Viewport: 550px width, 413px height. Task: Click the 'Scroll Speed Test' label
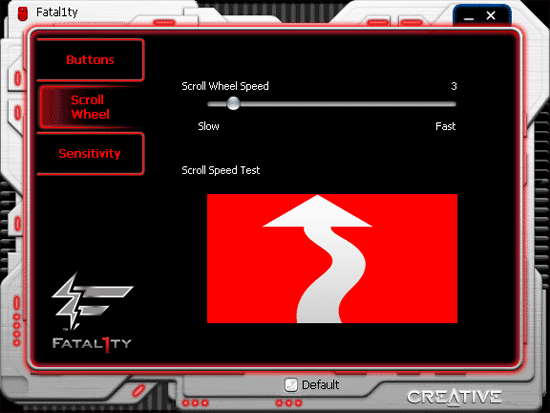(221, 170)
